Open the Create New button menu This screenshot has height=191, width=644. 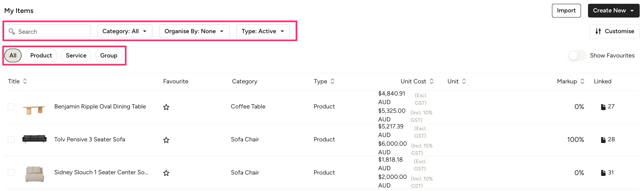[x=613, y=11]
